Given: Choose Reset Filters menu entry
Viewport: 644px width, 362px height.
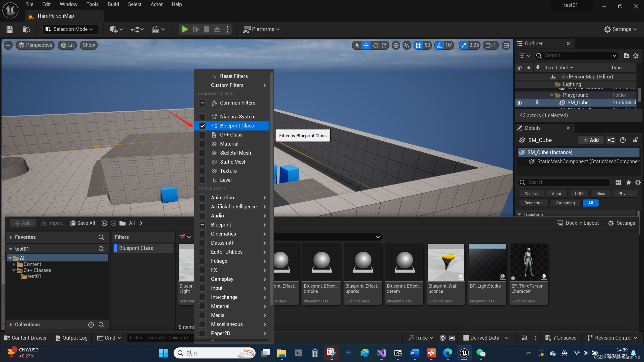Looking at the screenshot, I should click(233, 76).
